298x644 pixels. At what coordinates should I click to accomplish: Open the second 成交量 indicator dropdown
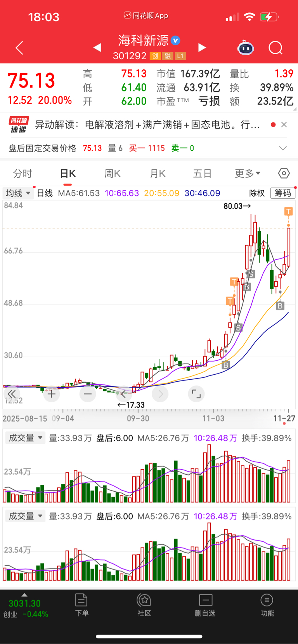pos(25,516)
